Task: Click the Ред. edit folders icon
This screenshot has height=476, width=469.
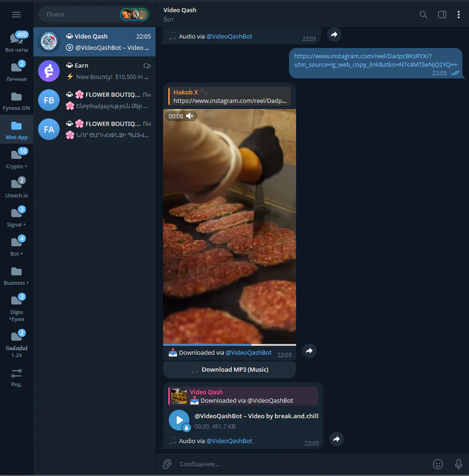Action: pyautogui.click(x=16, y=377)
